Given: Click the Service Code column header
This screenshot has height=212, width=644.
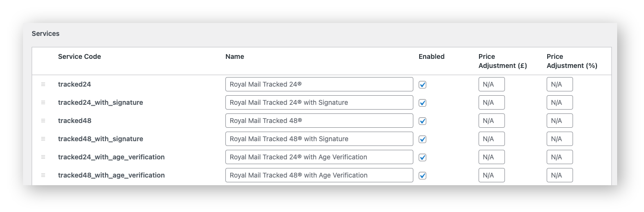Looking at the screenshot, I should [80, 56].
